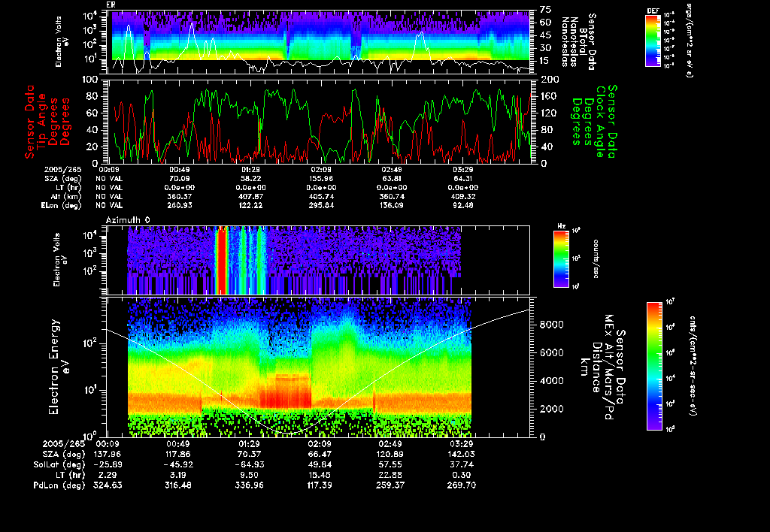This screenshot has height=532, width=770.
Task: Select PdLon value 259.37
Action: pos(390,485)
